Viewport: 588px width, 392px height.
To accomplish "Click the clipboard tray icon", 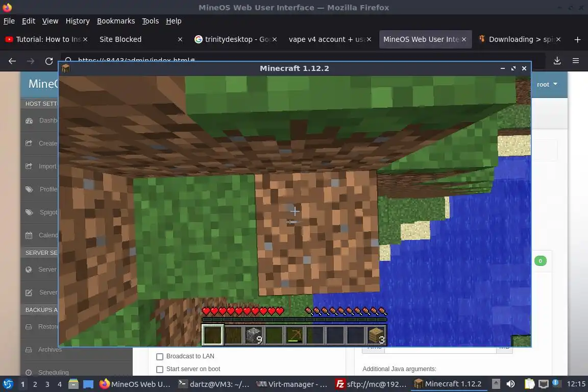I will click(529, 384).
